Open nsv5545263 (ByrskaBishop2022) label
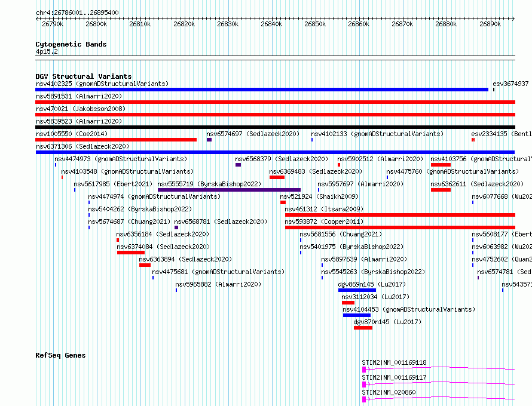The width and height of the screenshot is (532, 406). tap(373, 272)
